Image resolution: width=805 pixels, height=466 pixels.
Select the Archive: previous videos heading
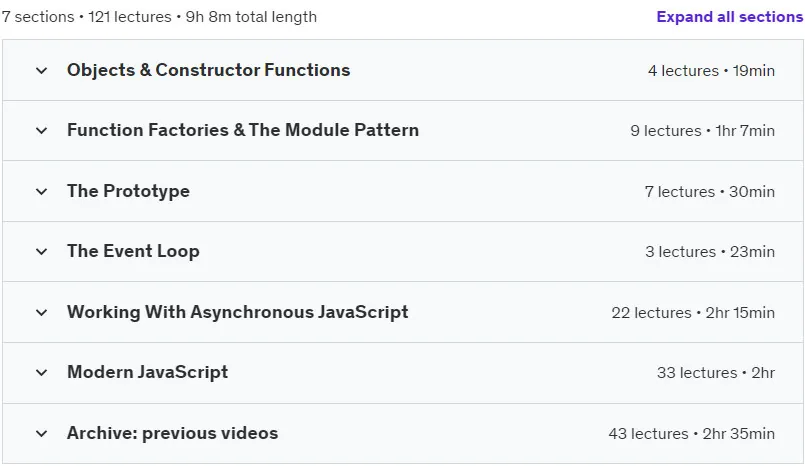coord(172,434)
